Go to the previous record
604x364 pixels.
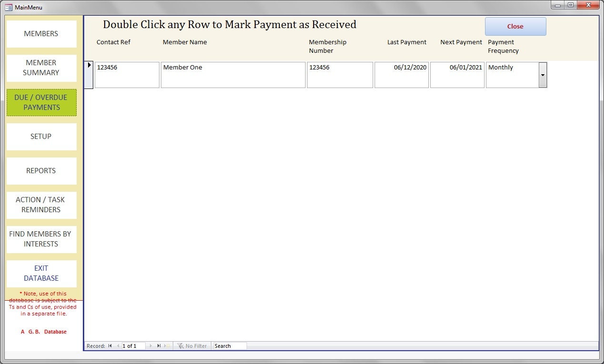pos(118,345)
